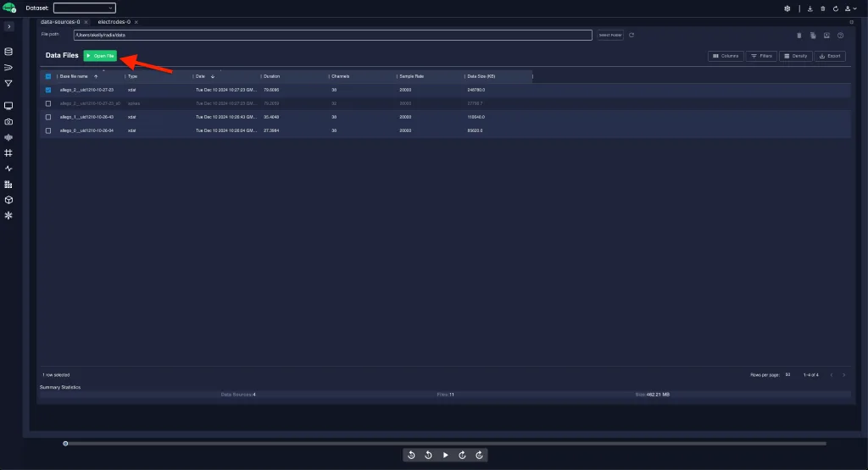Click the 110640.0 data size cell
The height and width of the screenshot is (470, 868).
tap(476, 117)
